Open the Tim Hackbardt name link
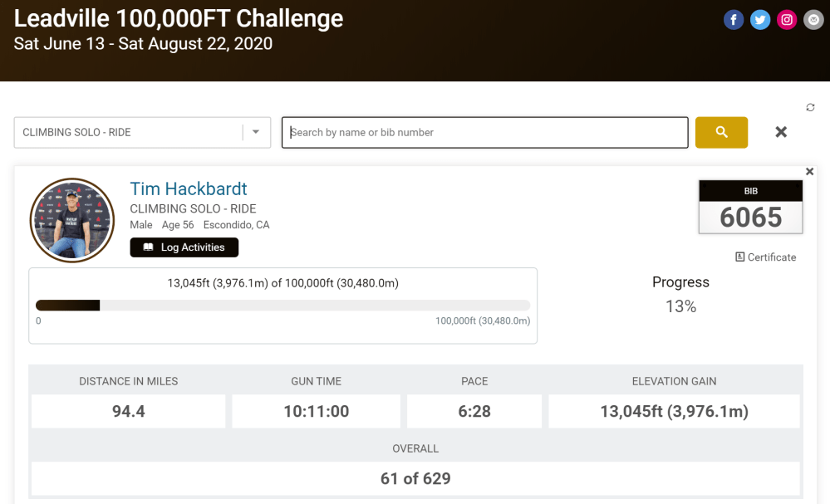 click(x=189, y=188)
